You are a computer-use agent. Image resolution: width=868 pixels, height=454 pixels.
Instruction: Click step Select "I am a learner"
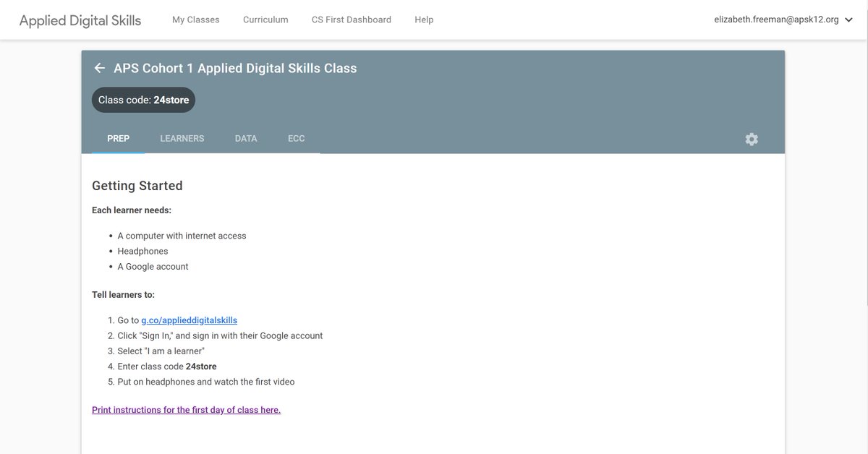tap(161, 351)
